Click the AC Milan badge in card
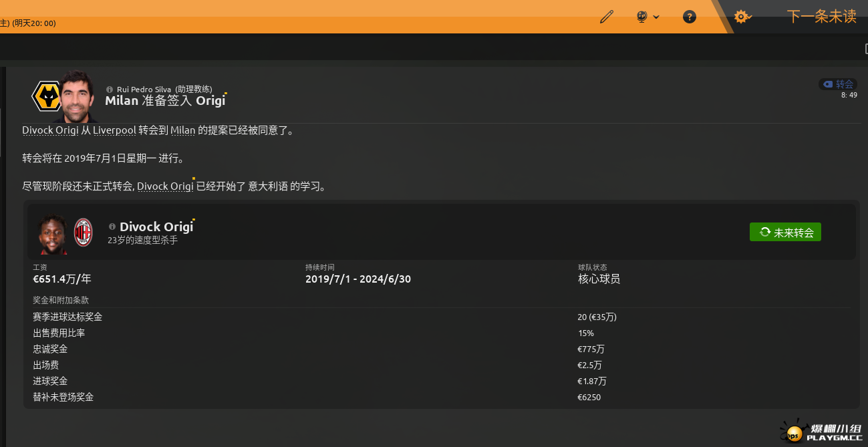 (x=83, y=233)
